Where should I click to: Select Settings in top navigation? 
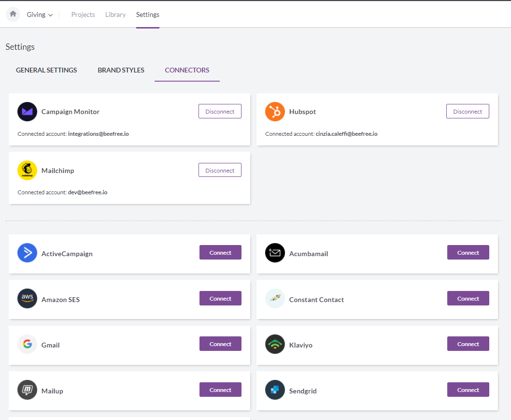[x=148, y=14]
